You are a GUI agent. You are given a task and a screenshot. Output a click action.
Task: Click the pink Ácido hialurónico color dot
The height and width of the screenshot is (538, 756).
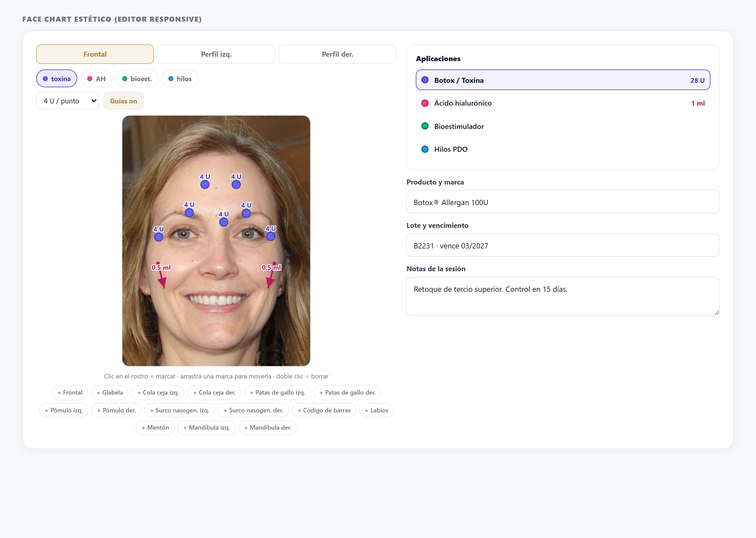click(425, 103)
